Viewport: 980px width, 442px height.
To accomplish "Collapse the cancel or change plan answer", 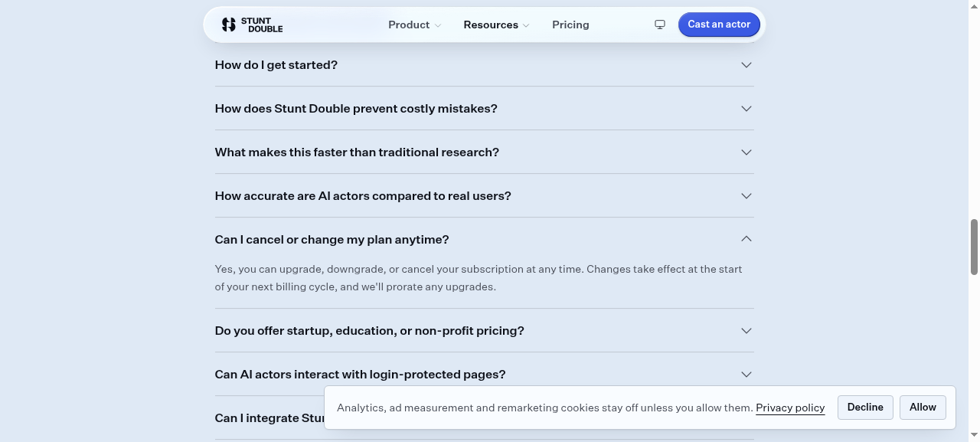I will click(746, 239).
